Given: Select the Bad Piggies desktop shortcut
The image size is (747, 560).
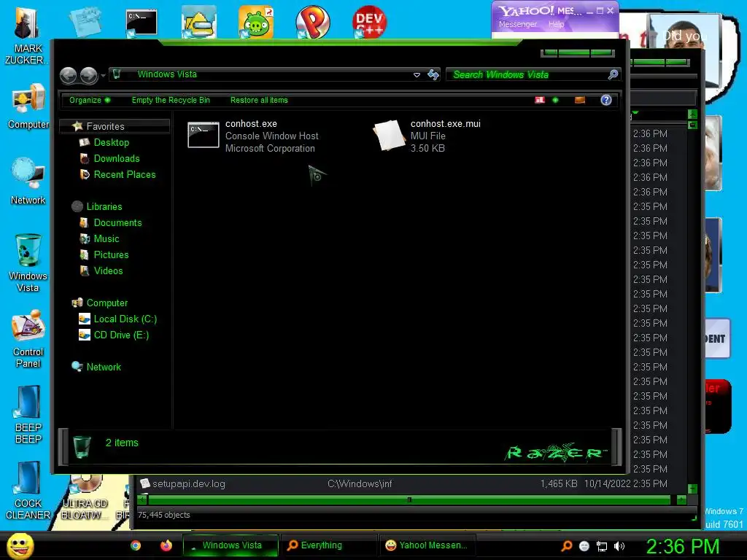Looking at the screenshot, I should pos(256,23).
